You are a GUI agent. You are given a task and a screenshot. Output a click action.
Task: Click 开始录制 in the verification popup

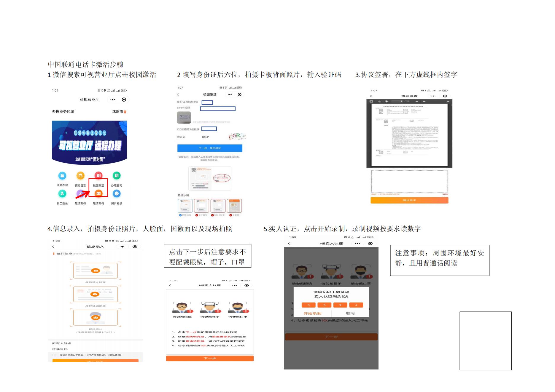point(312,313)
